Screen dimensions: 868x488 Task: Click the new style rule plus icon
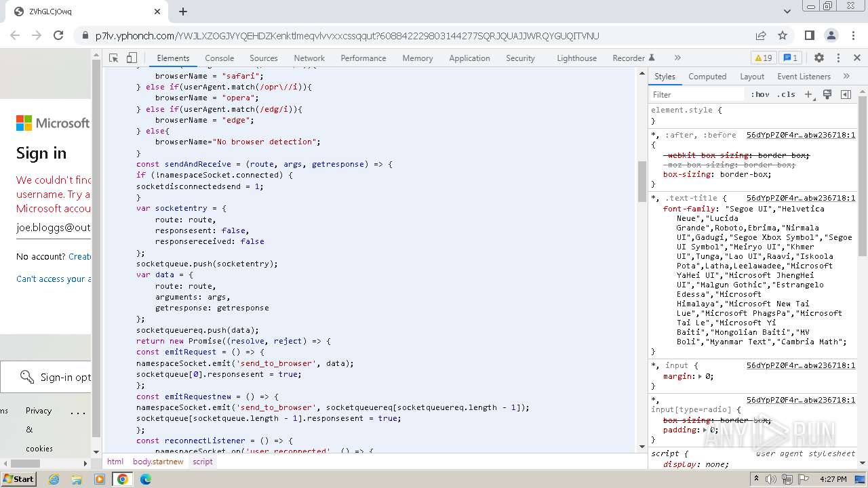coord(808,95)
